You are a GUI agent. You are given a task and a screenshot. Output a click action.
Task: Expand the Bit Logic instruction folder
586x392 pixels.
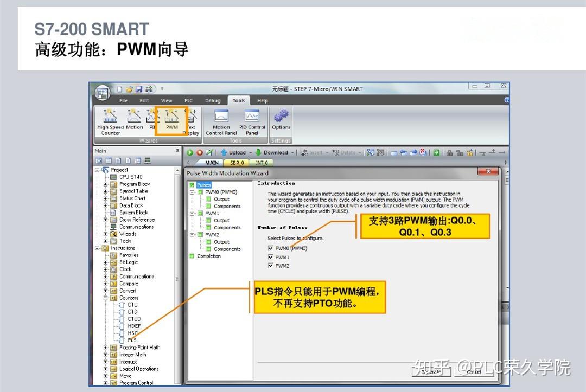pyautogui.click(x=105, y=262)
